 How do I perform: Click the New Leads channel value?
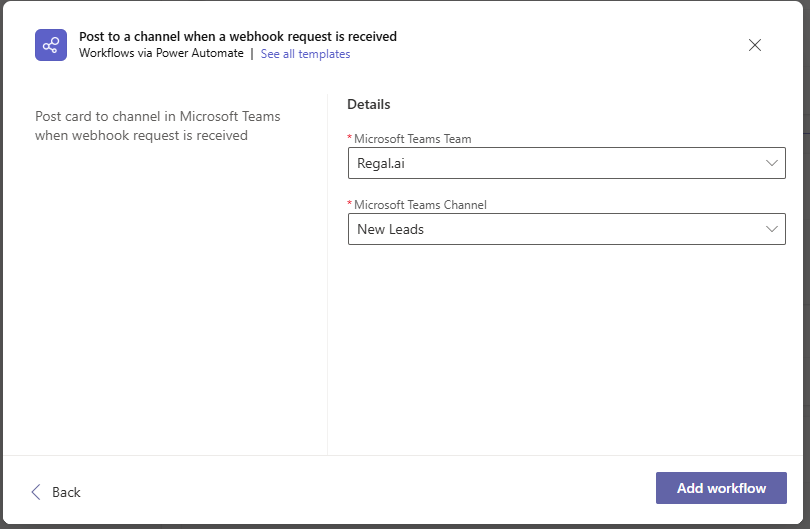point(391,229)
